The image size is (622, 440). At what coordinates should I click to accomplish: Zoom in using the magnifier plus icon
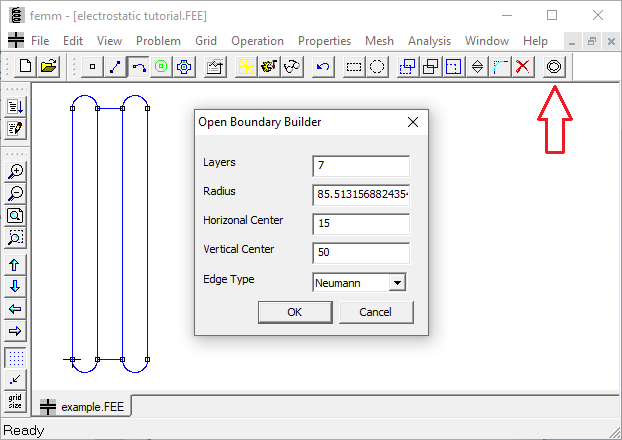tap(16, 171)
